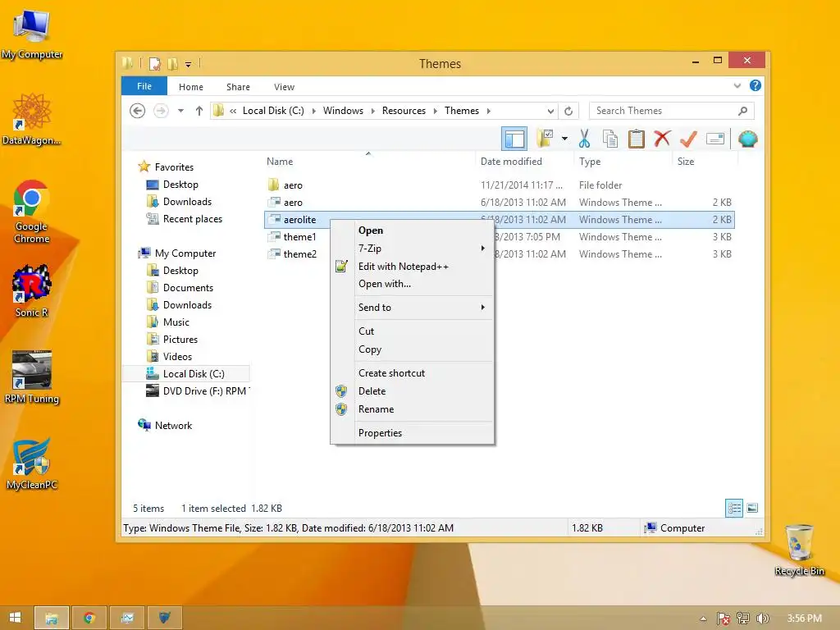
Task: Open folder options toolbar icon
Action: [546, 139]
